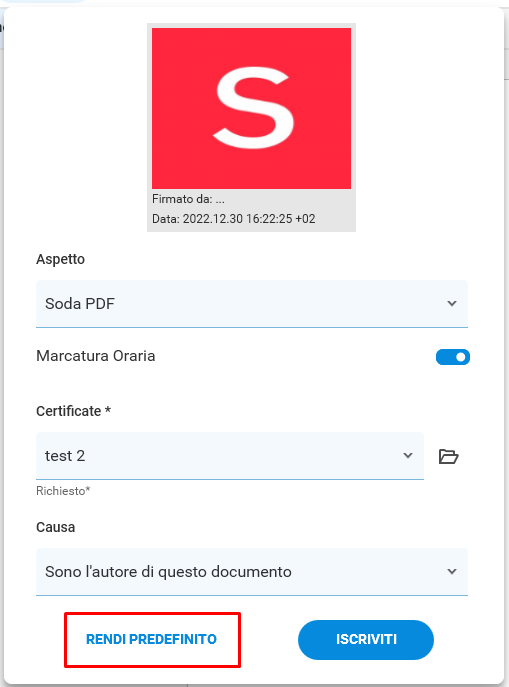
Task: Click the 'Firmato da: ...' text
Action: 188,199
